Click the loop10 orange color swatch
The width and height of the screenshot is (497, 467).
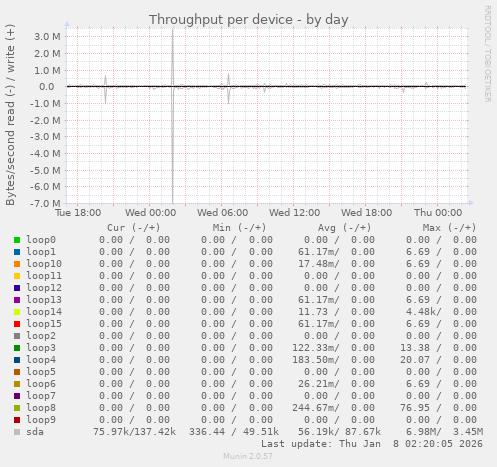click(x=17, y=264)
